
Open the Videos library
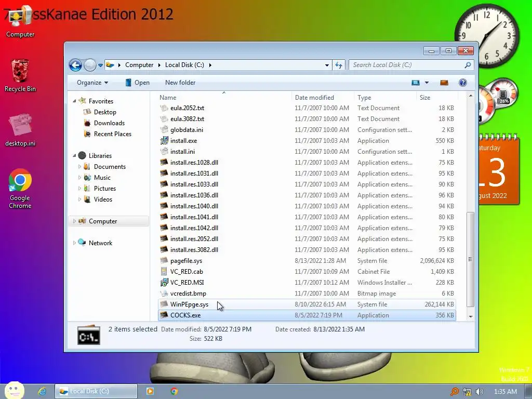click(x=103, y=199)
